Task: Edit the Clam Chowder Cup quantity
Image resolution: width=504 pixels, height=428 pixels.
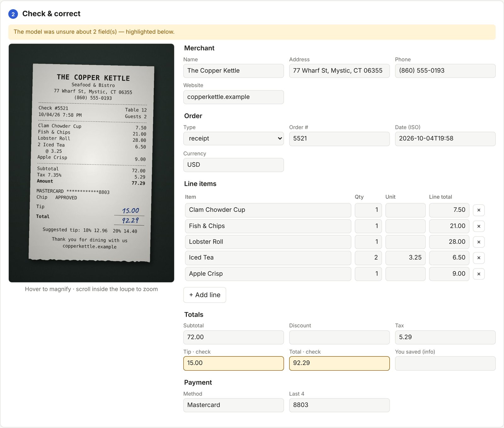Action: pyautogui.click(x=368, y=210)
